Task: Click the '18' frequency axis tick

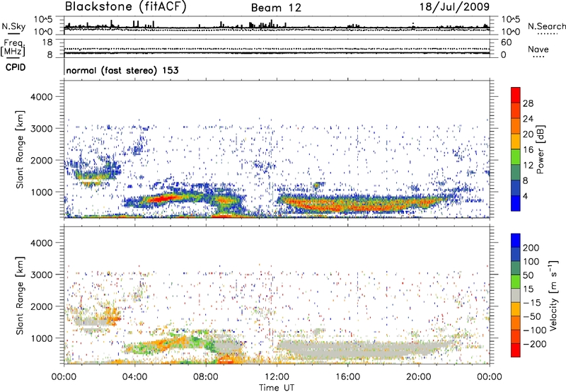Action: click(x=47, y=42)
